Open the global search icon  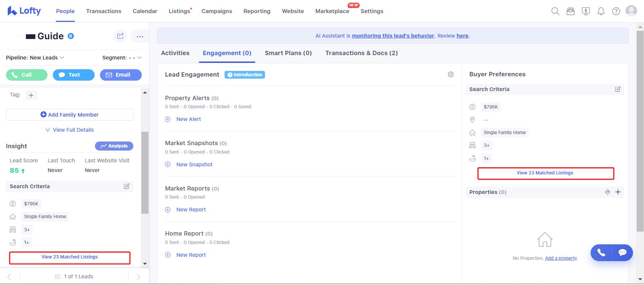555,11
